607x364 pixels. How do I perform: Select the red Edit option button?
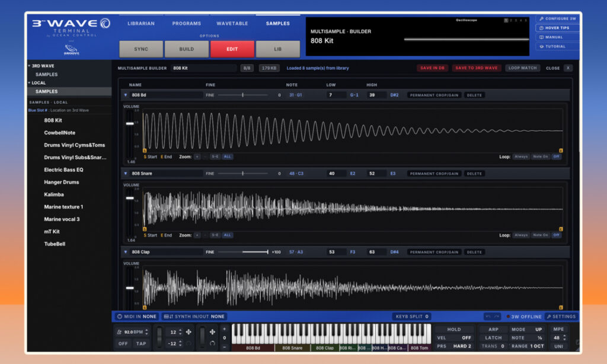(232, 49)
